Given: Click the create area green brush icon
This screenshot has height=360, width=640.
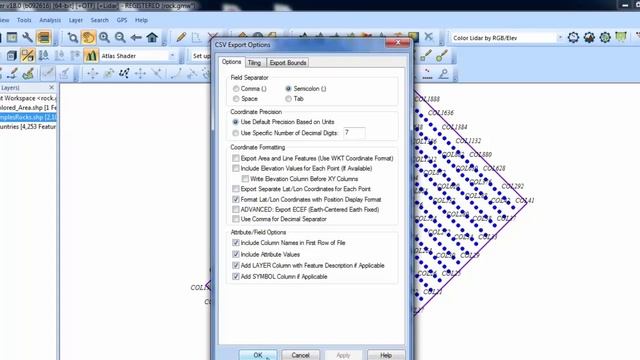Looking at the screenshot, I should tap(28, 73).
